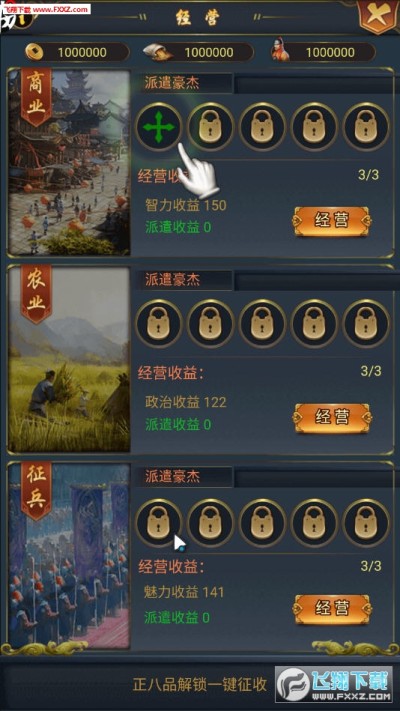Viewport: 400px width, 711px height.
Task: Open the 农业 farmland thumbnail
Action: (69, 359)
